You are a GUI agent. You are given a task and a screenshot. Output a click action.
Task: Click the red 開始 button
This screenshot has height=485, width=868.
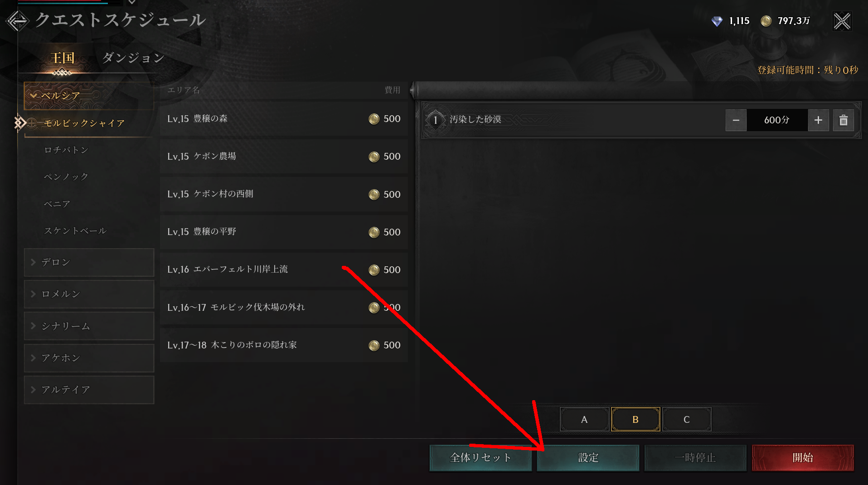tap(803, 458)
